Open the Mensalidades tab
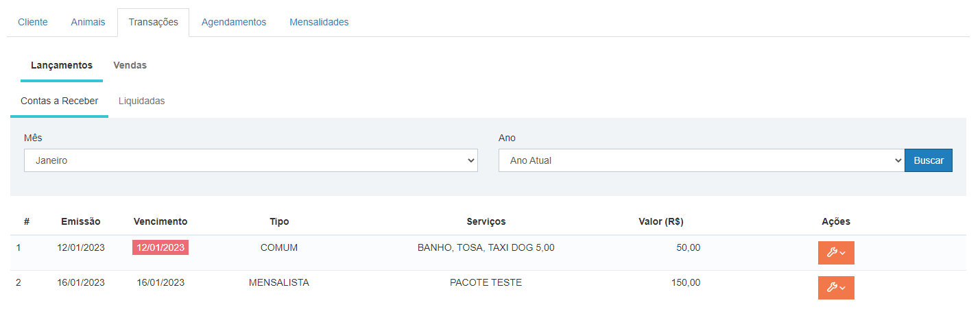The image size is (980, 331). pyautogui.click(x=319, y=22)
